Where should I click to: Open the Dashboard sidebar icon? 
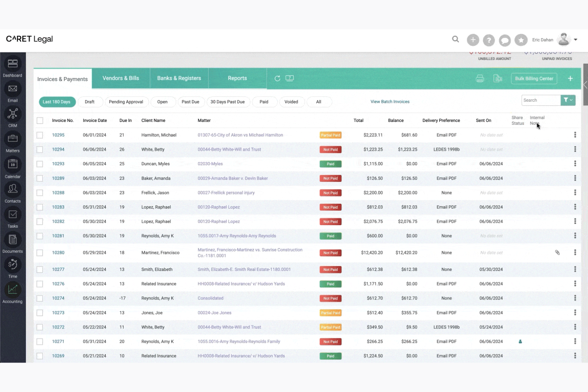13,63
